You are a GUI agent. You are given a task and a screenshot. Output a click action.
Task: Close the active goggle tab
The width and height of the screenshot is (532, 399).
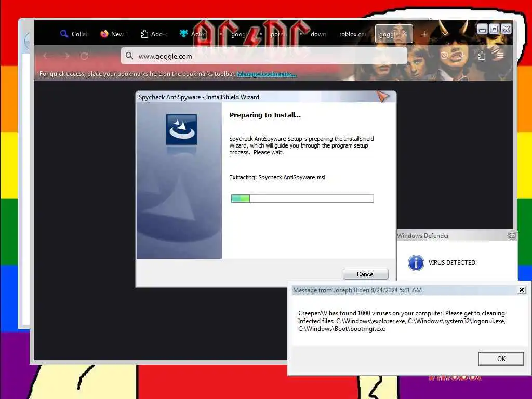pos(405,34)
